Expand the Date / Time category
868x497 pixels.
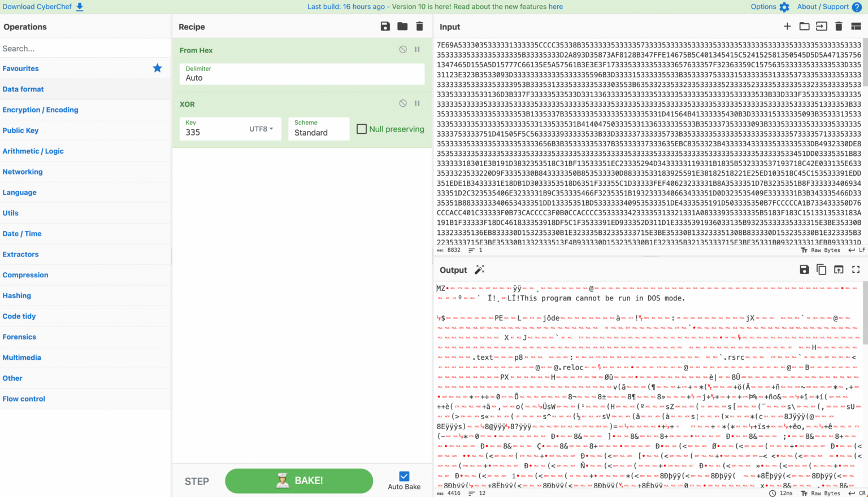pos(85,234)
